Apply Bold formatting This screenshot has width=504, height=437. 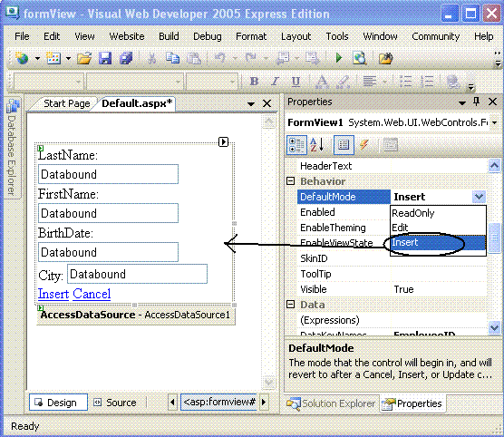[x=254, y=82]
